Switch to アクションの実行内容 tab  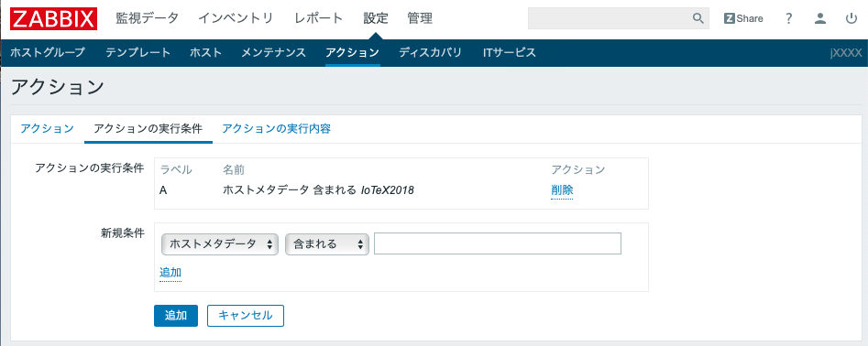(x=276, y=129)
